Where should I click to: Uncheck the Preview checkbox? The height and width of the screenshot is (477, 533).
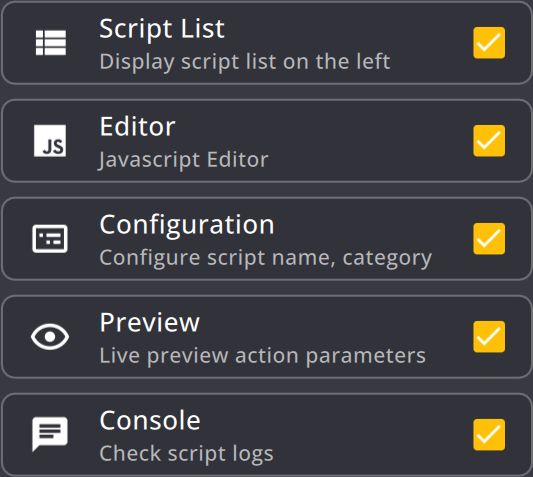tap(489, 337)
